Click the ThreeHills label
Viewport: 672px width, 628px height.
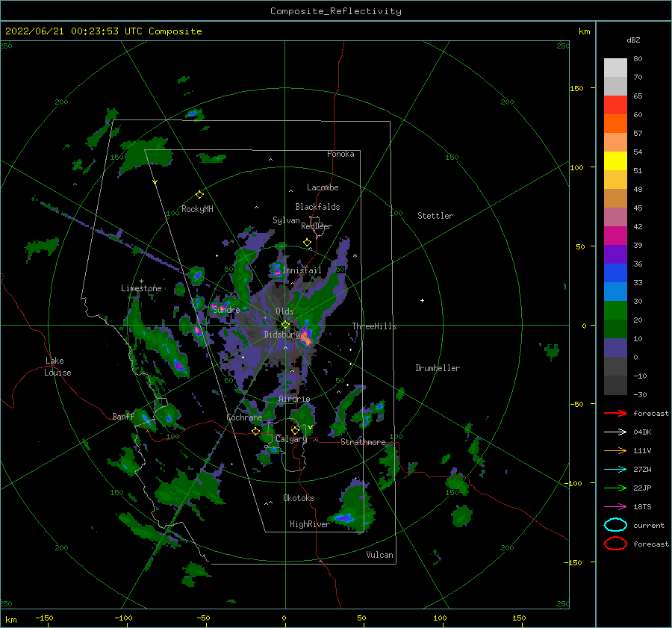pos(375,326)
